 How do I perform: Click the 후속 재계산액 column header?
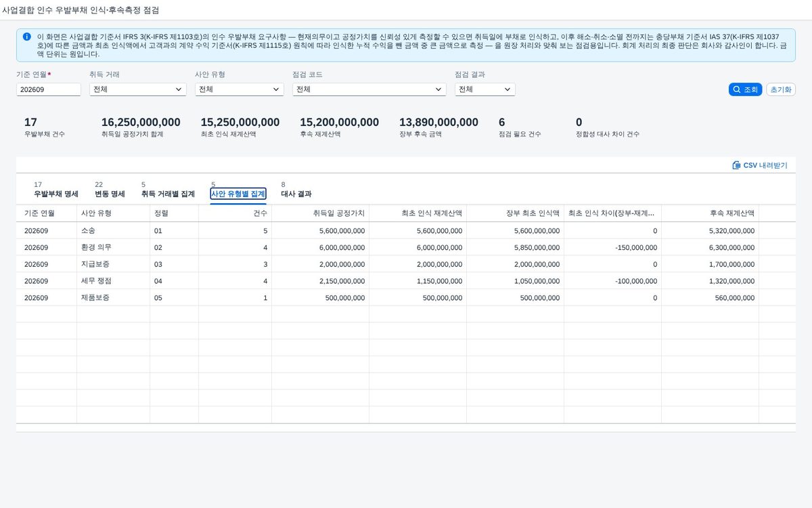coord(710,213)
